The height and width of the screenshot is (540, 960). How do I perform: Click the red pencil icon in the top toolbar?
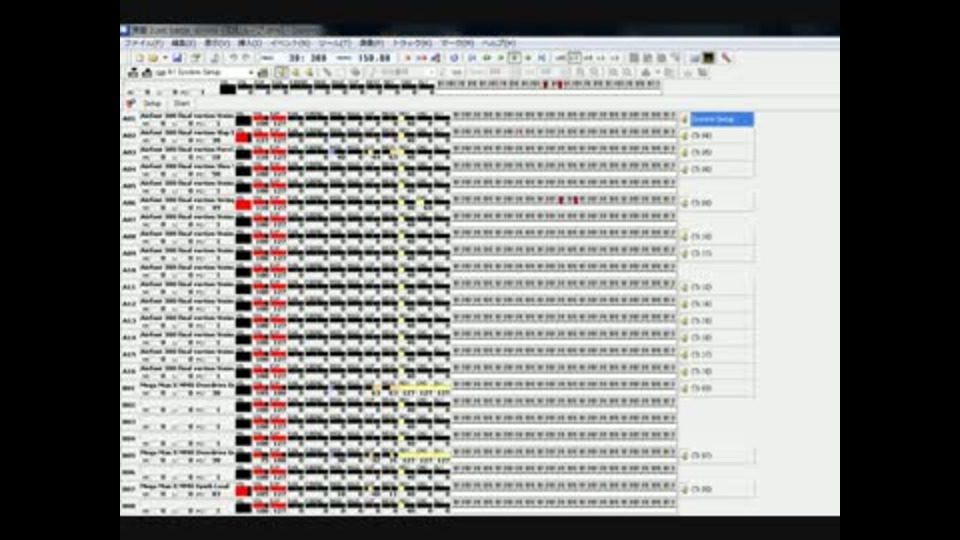[x=726, y=58]
